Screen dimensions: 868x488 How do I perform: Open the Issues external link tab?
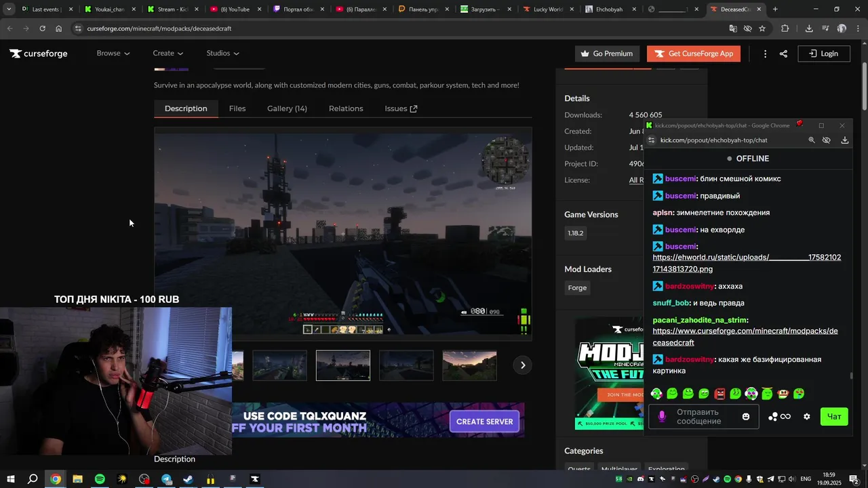click(401, 108)
